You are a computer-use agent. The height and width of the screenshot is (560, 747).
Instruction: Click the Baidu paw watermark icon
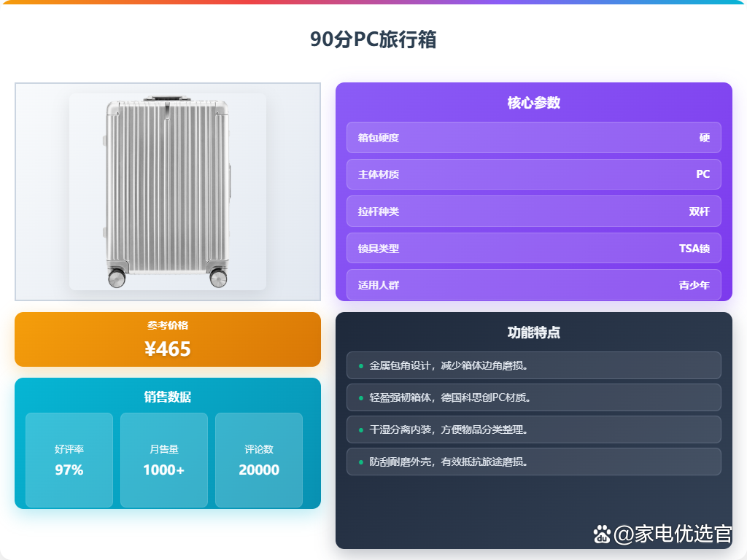(602, 534)
